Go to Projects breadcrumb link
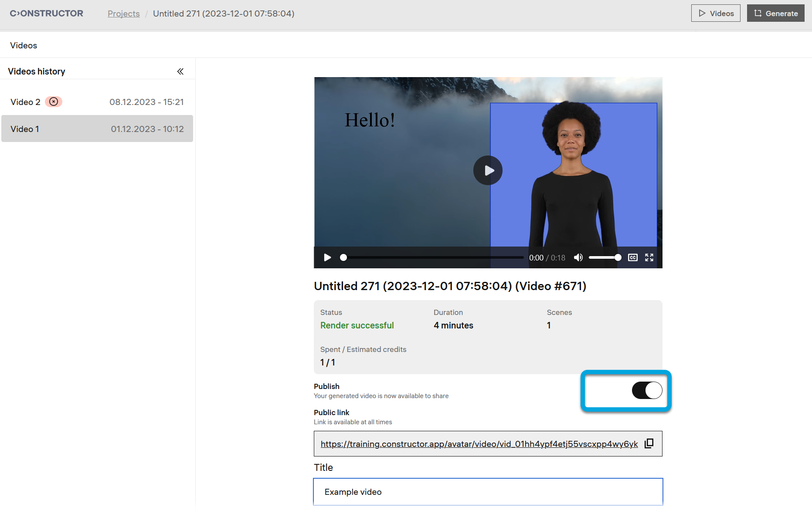This screenshot has width=812, height=514. (124, 14)
